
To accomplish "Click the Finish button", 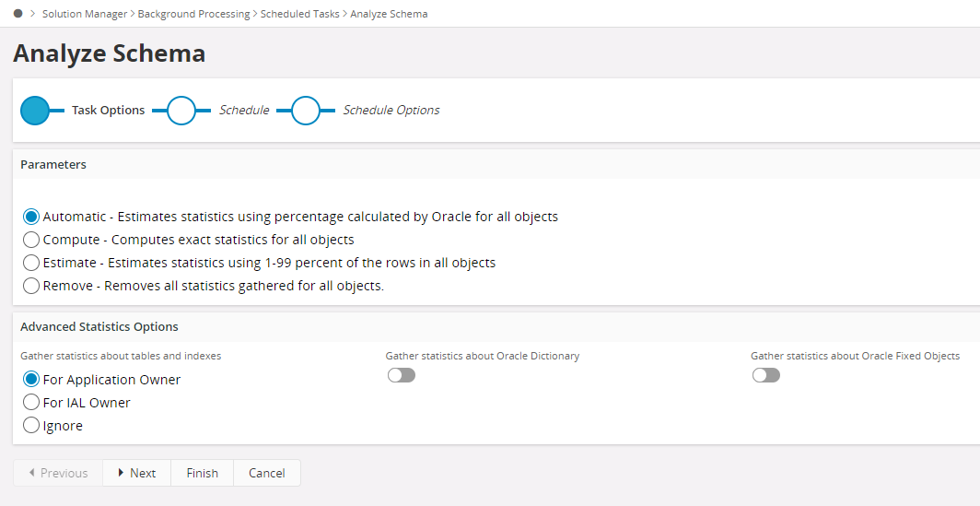I will click(203, 473).
